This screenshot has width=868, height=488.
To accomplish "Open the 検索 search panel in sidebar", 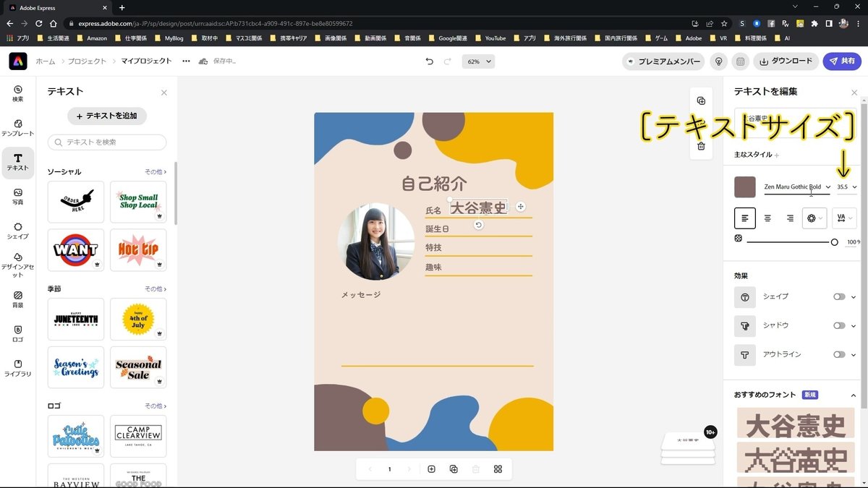I will (17, 93).
